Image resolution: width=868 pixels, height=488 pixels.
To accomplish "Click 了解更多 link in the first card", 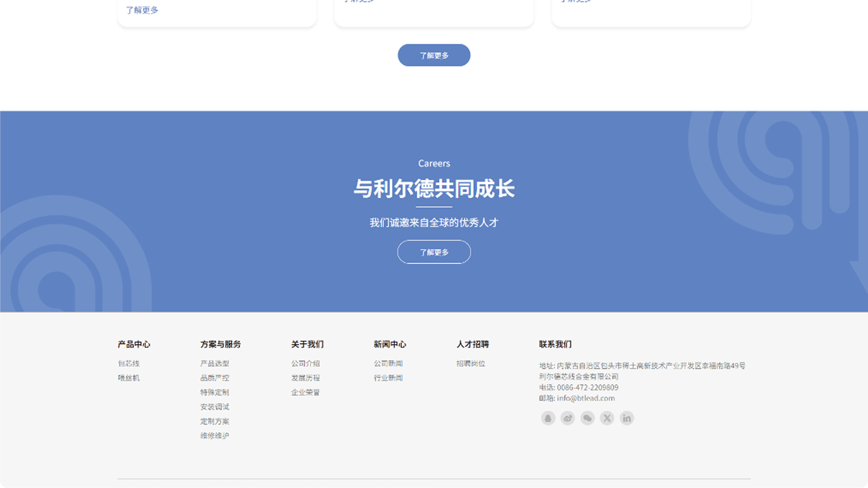I will pos(142,10).
